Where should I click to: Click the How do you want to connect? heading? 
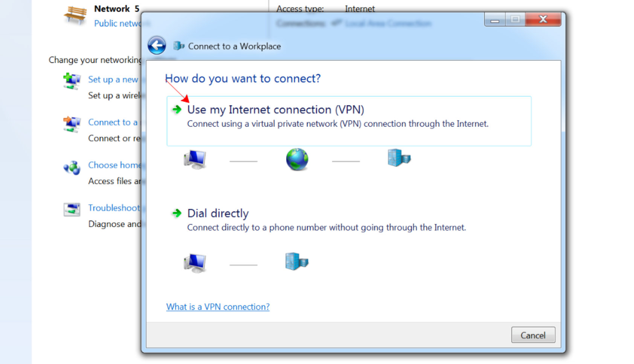pyautogui.click(x=243, y=78)
